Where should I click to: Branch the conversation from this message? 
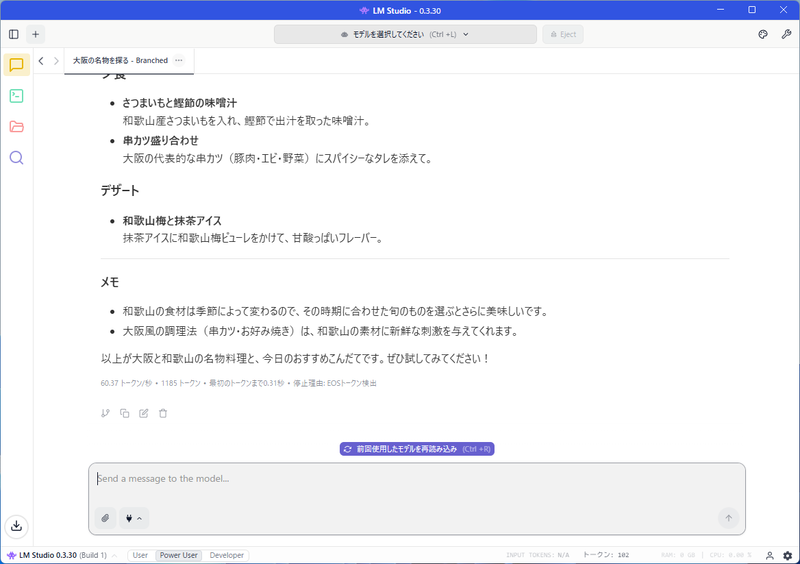pyautogui.click(x=105, y=413)
